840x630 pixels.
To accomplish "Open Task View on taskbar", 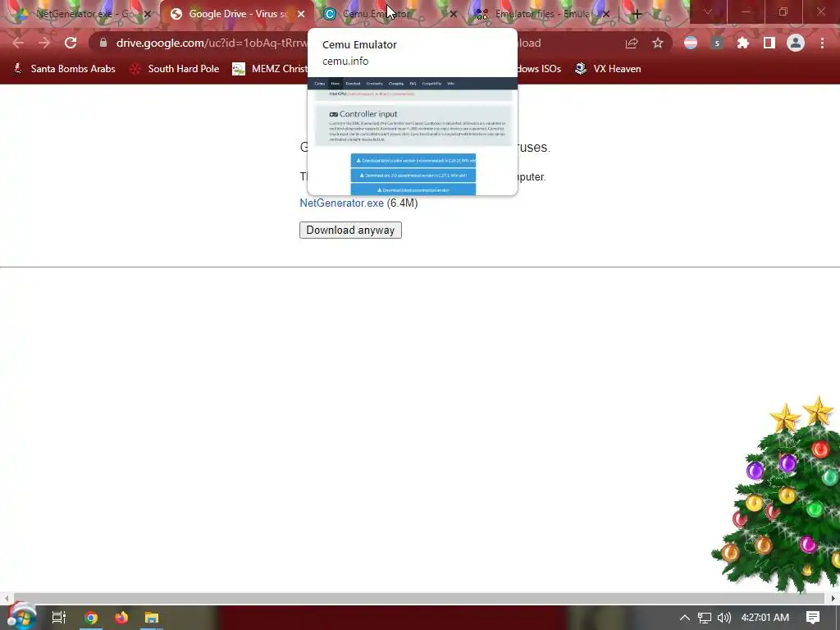I will click(x=59, y=618).
